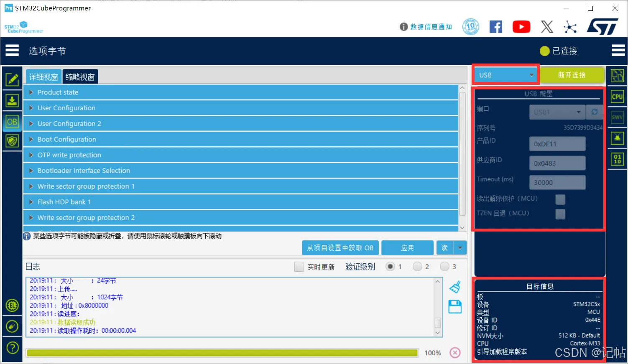The height and width of the screenshot is (364, 628).
Task: Expand User Configuration section
Action: pyautogui.click(x=241, y=108)
